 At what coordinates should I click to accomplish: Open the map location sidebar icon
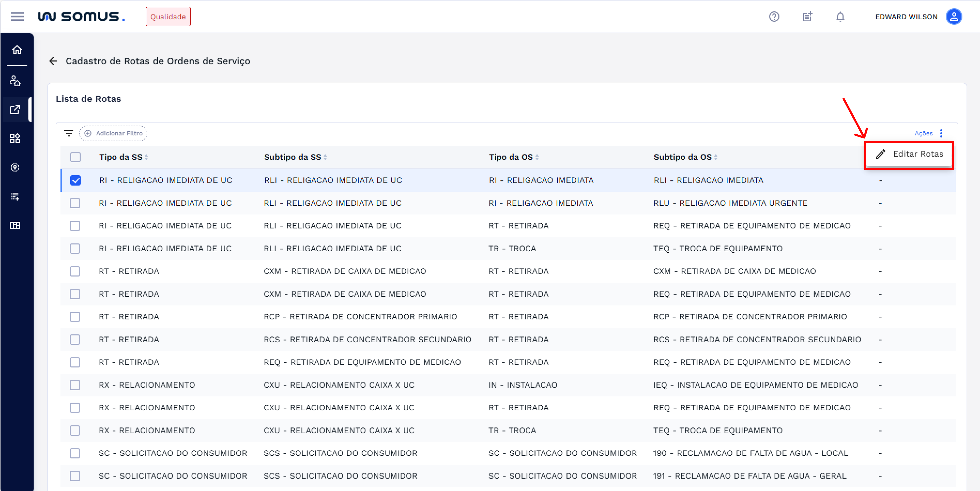[x=15, y=167]
